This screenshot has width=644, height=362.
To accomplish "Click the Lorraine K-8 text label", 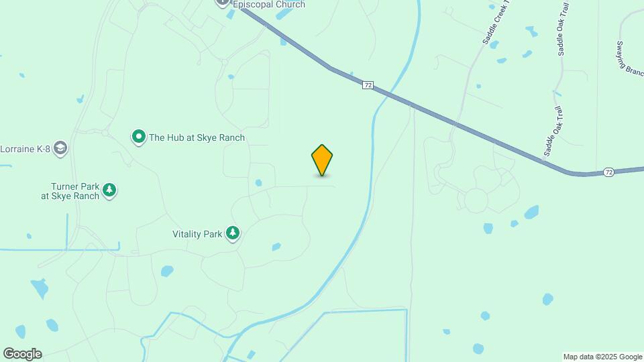I will (x=25, y=149).
